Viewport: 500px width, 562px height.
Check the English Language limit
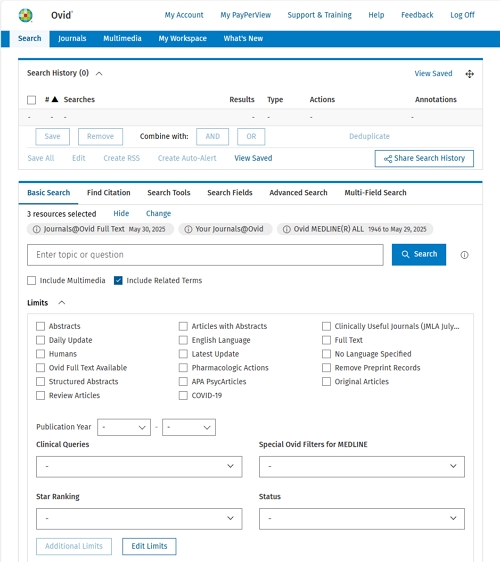pyautogui.click(x=183, y=340)
